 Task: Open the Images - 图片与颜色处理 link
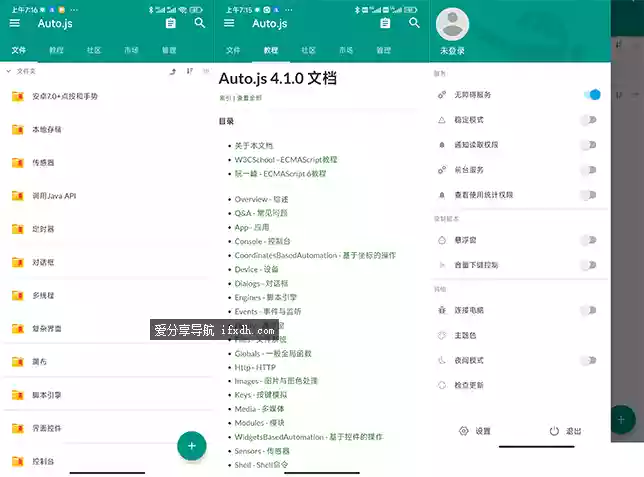click(276, 381)
